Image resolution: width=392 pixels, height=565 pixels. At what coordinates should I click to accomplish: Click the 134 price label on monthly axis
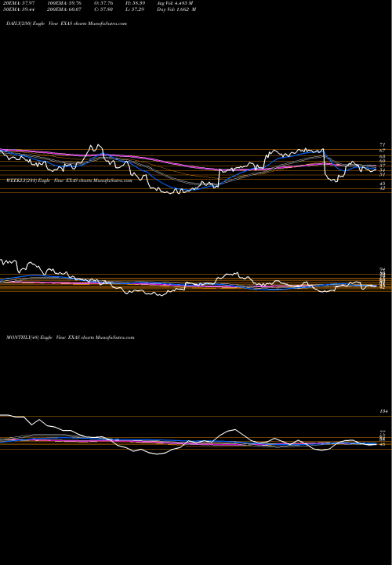pyautogui.click(x=383, y=411)
